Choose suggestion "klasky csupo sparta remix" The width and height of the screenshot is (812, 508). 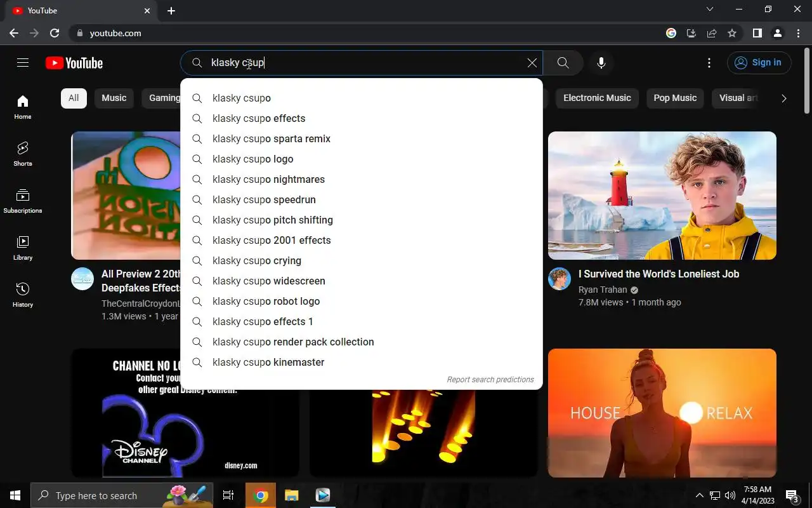click(x=362, y=138)
